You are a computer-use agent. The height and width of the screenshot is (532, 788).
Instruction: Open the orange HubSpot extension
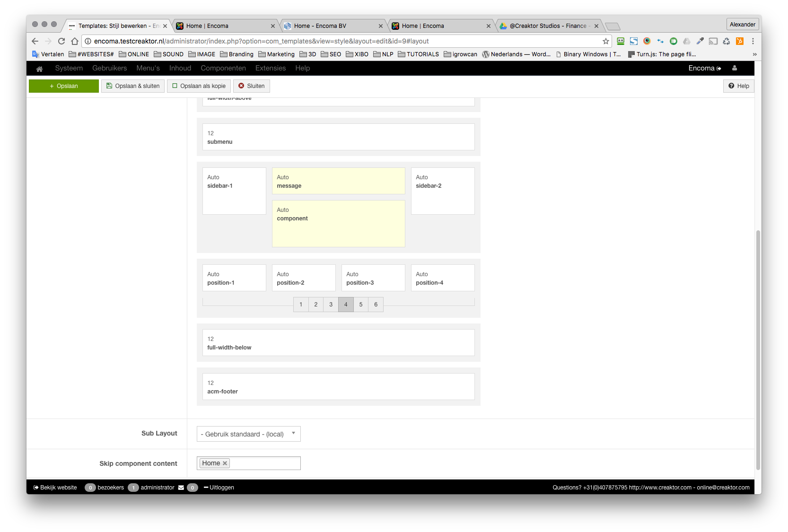(x=740, y=41)
